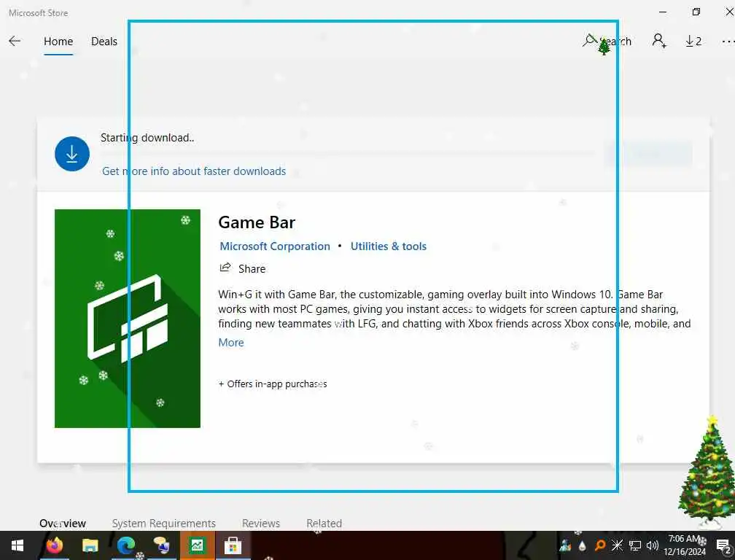
Task: Open downloads and updates indicator
Action: tap(693, 42)
